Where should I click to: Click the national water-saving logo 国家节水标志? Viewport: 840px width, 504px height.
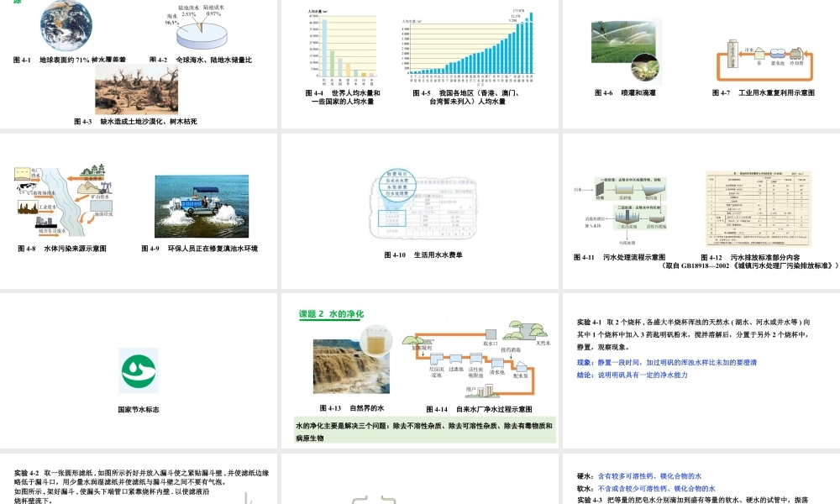pyautogui.click(x=140, y=372)
